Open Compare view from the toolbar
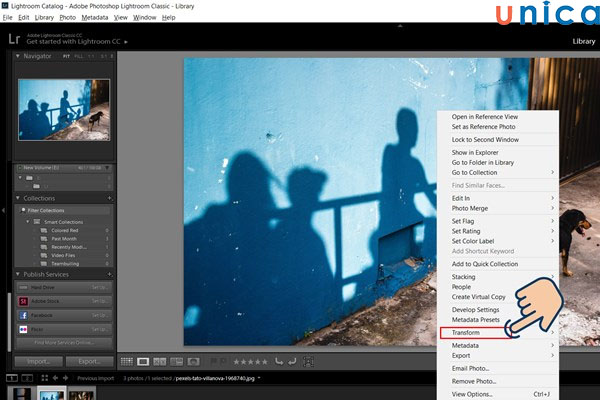 tap(160, 361)
